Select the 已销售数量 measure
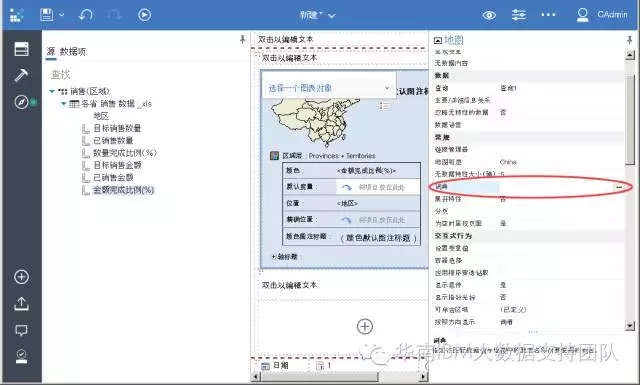 click(x=113, y=140)
